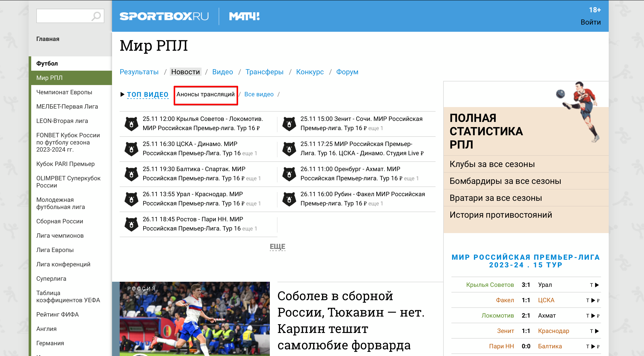The width and height of the screenshot is (644, 356).
Task: Expand 'еще 1' for Урал - Краснодар
Action: click(253, 204)
